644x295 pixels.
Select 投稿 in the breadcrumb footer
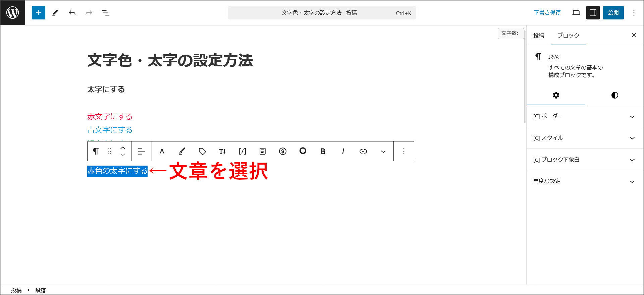(16, 290)
